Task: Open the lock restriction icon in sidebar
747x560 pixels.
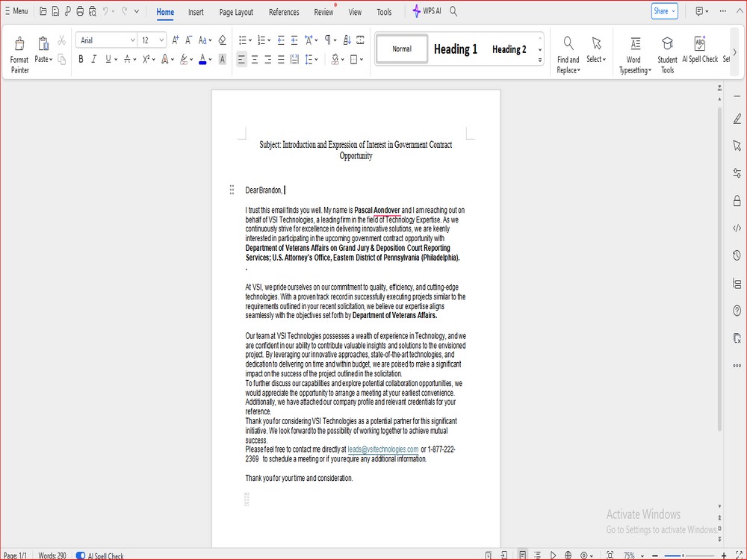Action: (737, 200)
